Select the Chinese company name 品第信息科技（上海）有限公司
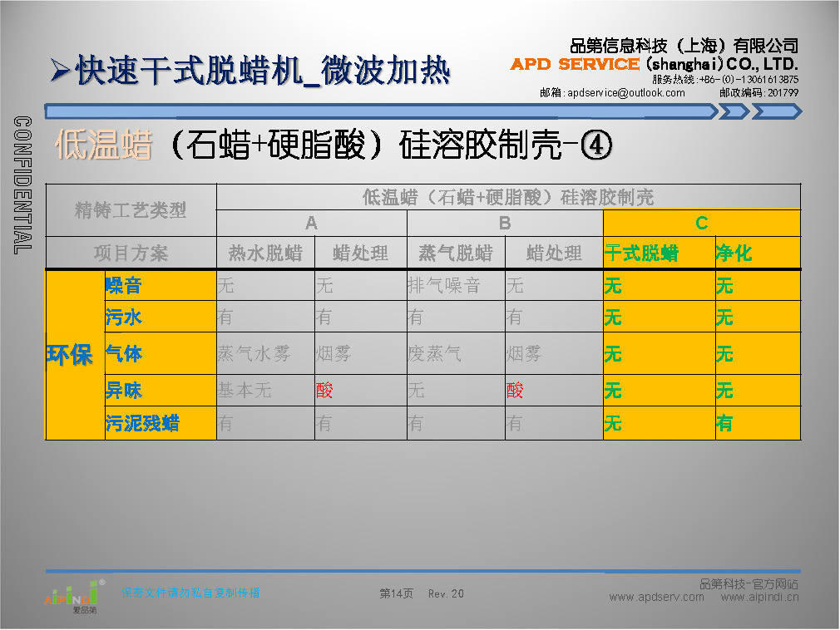 [684, 46]
